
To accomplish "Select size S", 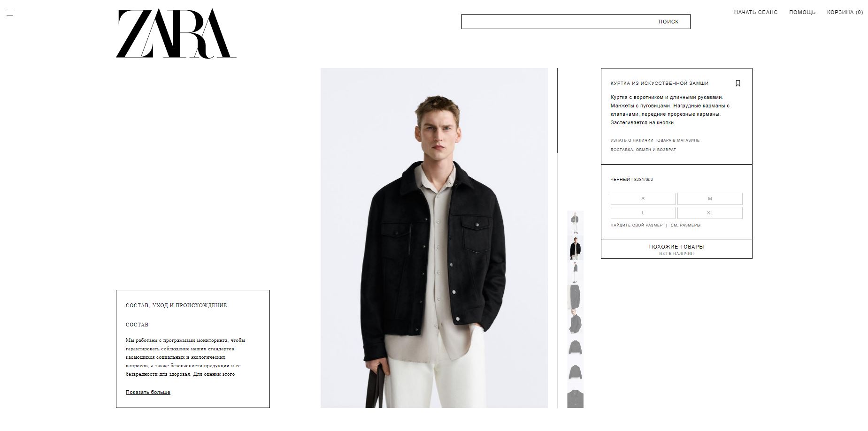I will [x=643, y=199].
